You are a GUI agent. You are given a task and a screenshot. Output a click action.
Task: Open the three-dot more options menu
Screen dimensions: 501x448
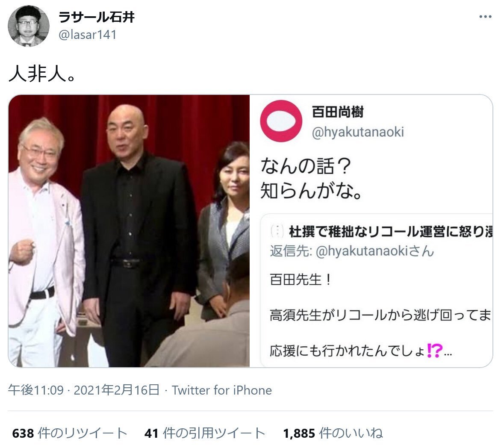coord(485,17)
